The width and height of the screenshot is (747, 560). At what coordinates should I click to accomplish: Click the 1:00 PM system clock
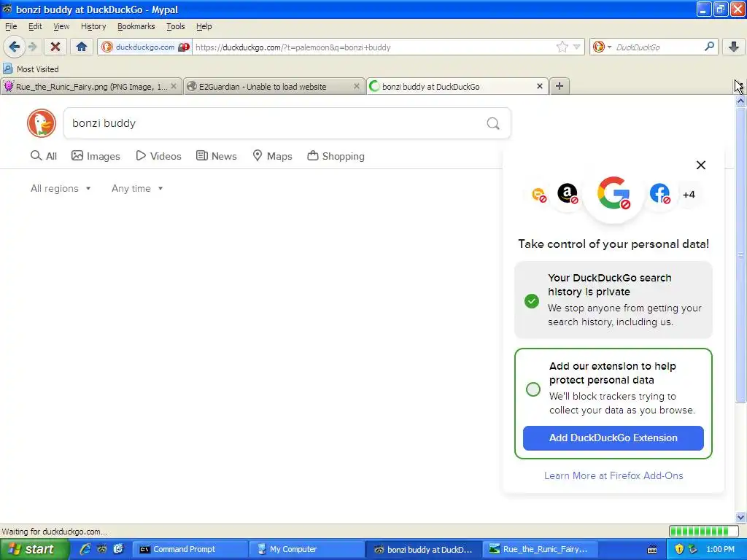point(720,550)
